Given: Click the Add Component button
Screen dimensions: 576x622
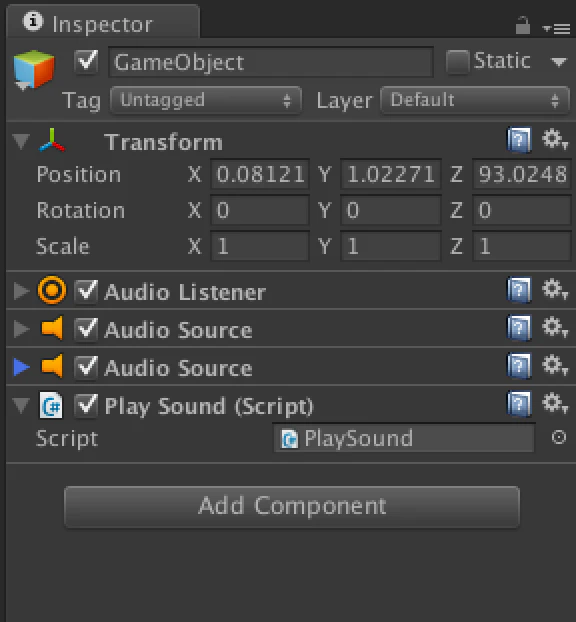Looking at the screenshot, I should (292, 507).
